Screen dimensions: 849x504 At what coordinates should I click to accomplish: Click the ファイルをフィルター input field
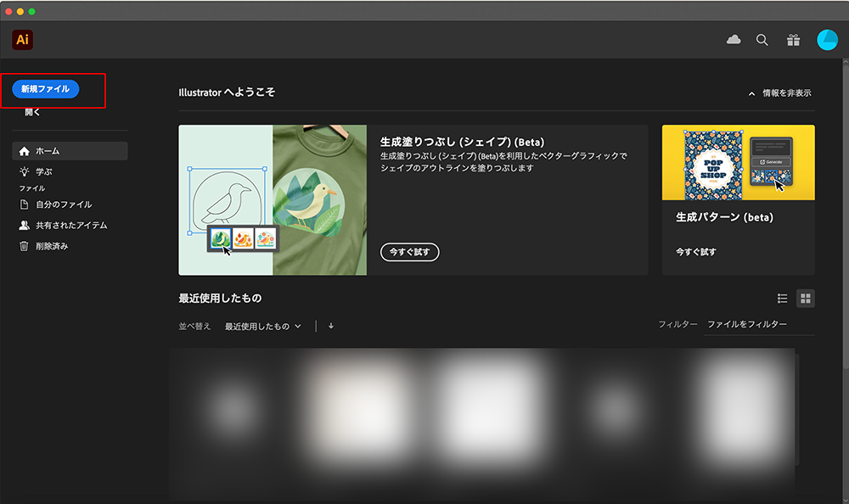(x=758, y=324)
